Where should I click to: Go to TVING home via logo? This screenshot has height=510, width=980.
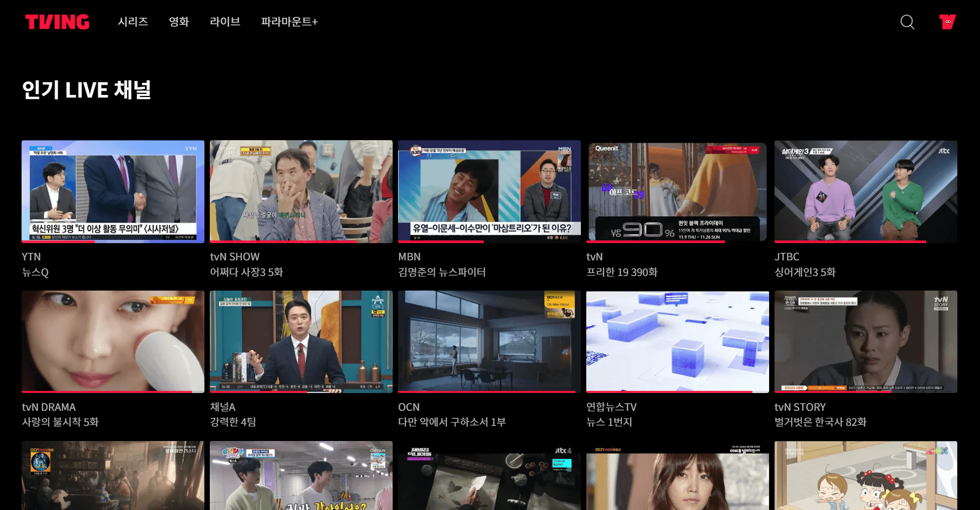[57, 22]
